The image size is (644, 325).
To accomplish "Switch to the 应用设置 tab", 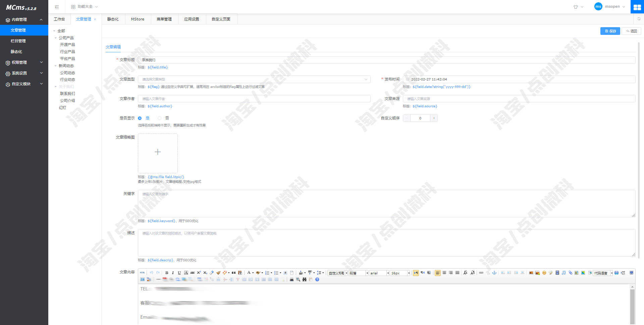I will click(x=192, y=19).
